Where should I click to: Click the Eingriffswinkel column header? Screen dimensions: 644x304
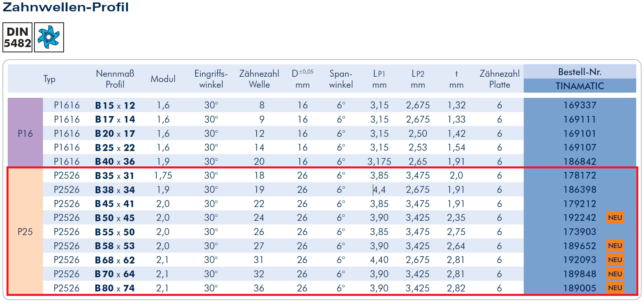[211, 79]
